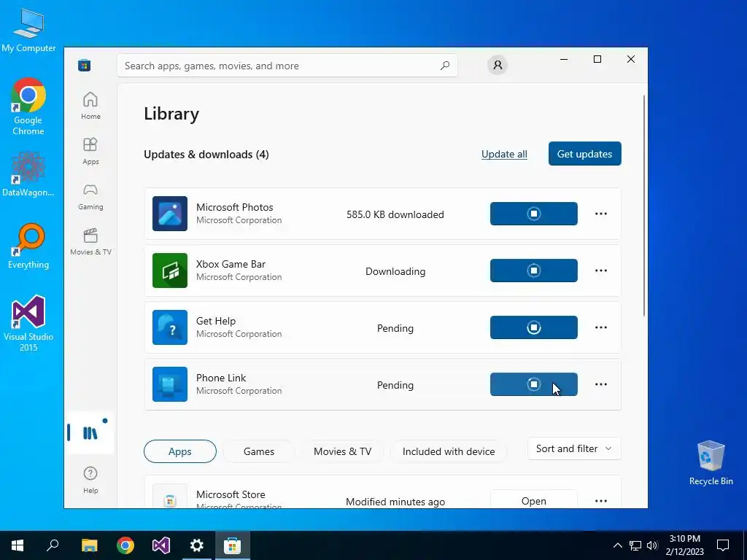The width and height of the screenshot is (747, 560).
Task: Click Microsoft Store taskbar icon
Action: [233, 545]
